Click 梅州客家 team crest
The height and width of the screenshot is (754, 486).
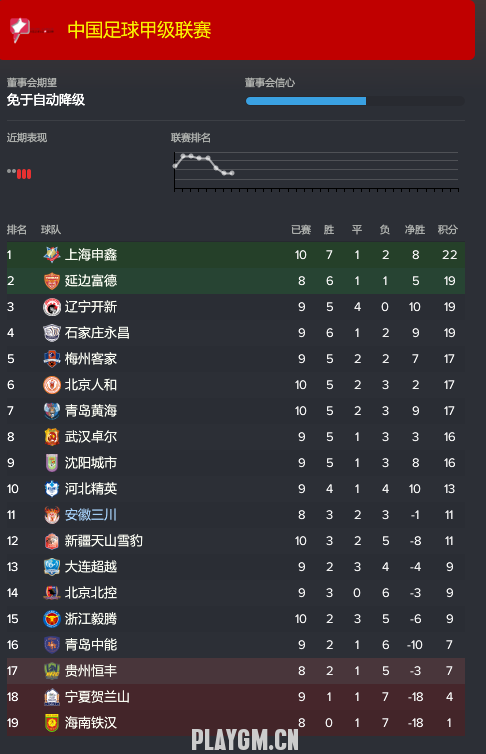pyautogui.click(x=51, y=359)
